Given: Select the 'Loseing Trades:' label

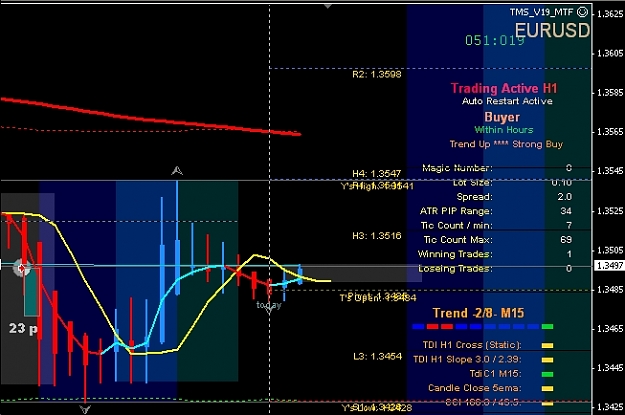Looking at the screenshot, I should (455, 269).
